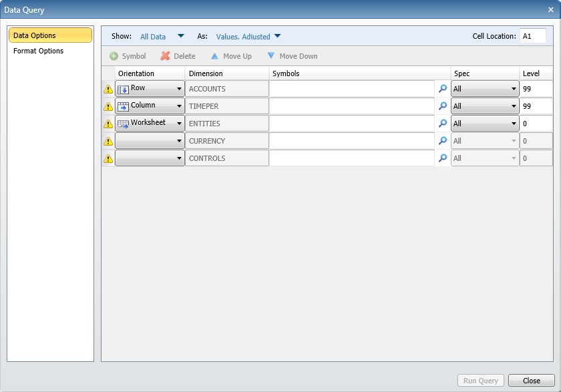The width and height of the screenshot is (561, 392).
Task: Click the search icon in ACCOUNTS row
Action: point(442,89)
